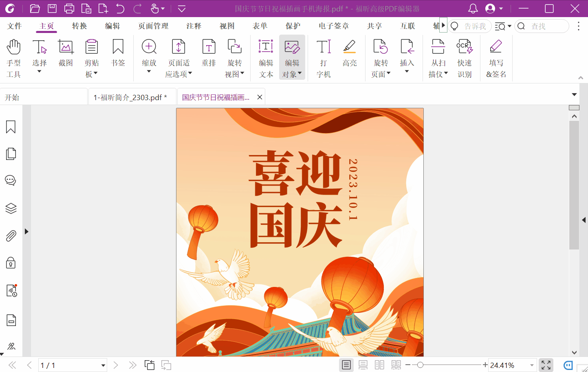The height and width of the screenshot is (372, 588).
Task: Open the Bookmarks side panel
Action: click(11, 127)
